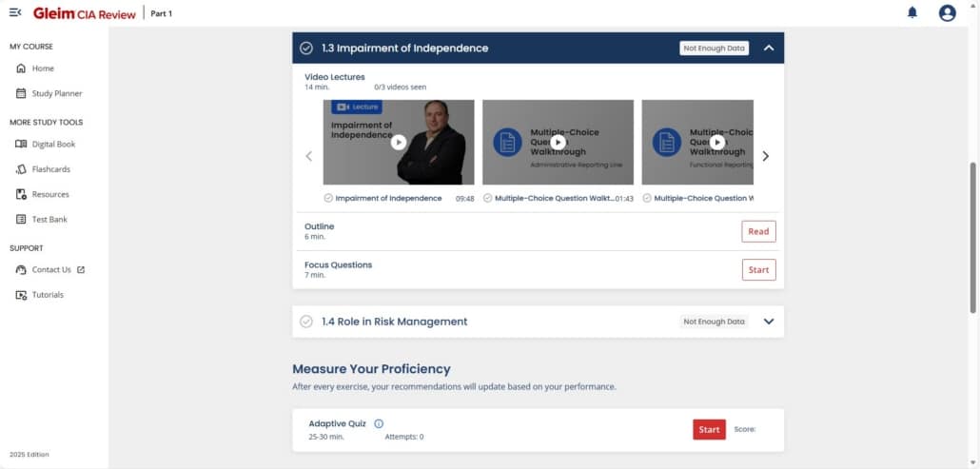Image resolution: width=980 pixels, height=469 pixels.
Task: Mark 01:43 Multiple-Choice Question Walkthrough video as seen
Action: pyautogui.click(x=487, y=198)
